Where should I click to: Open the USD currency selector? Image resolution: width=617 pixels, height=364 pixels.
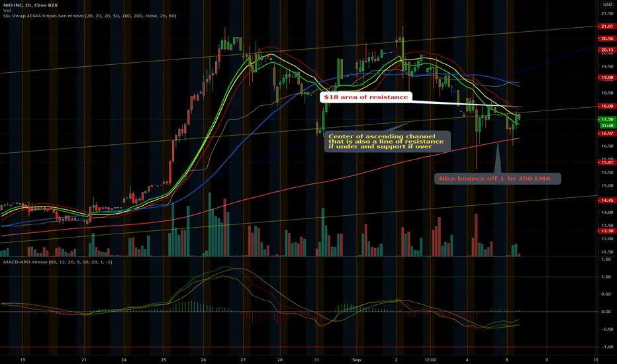(x=606, y=5)
